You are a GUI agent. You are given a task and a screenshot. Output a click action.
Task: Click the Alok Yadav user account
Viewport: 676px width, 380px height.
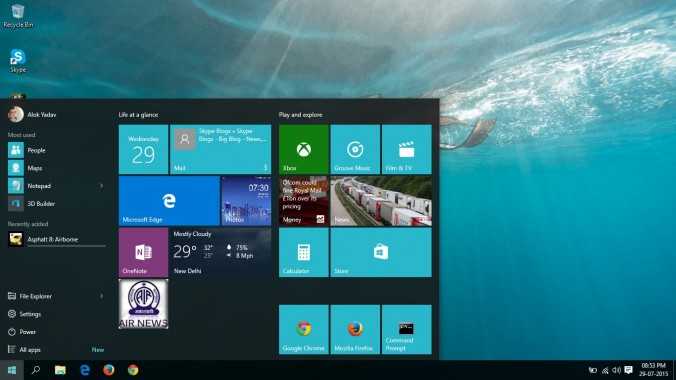pos(32,115)
